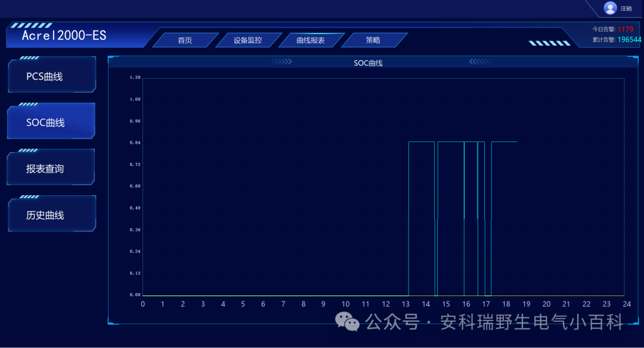Open the PCS曲线 sidebar button
This screenshot has height=348, width=644.
52,76
